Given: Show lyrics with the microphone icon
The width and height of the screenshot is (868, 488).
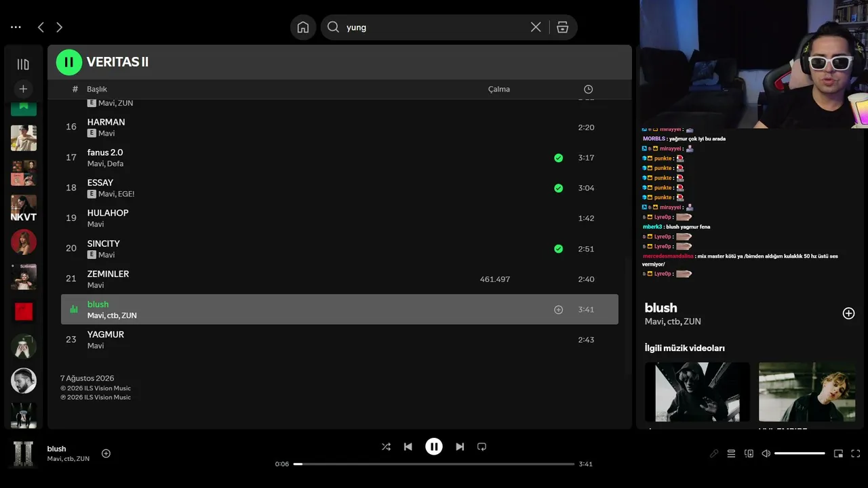Looking at the screenshot, I should click(x=714, y=453).
